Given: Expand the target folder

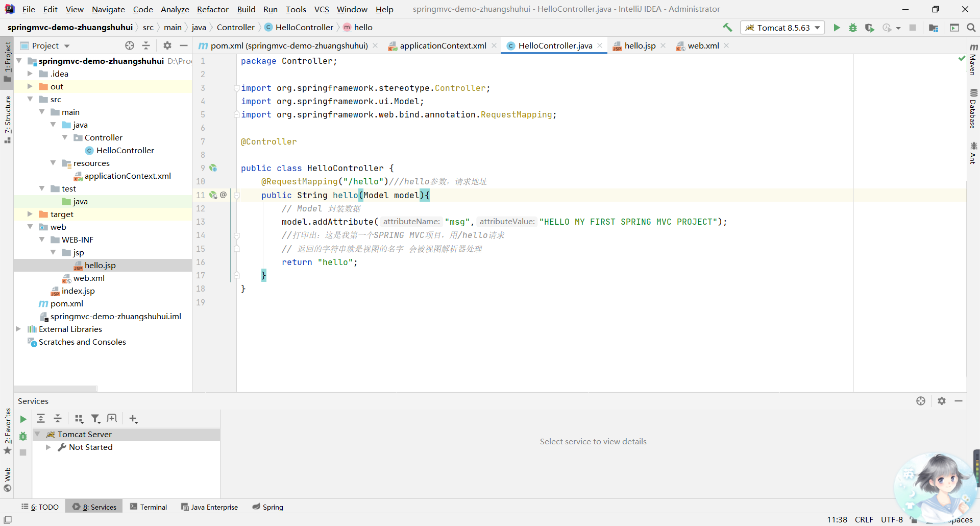Looking at the screenshot, I should pyautogui.click(x=30, y=214).
